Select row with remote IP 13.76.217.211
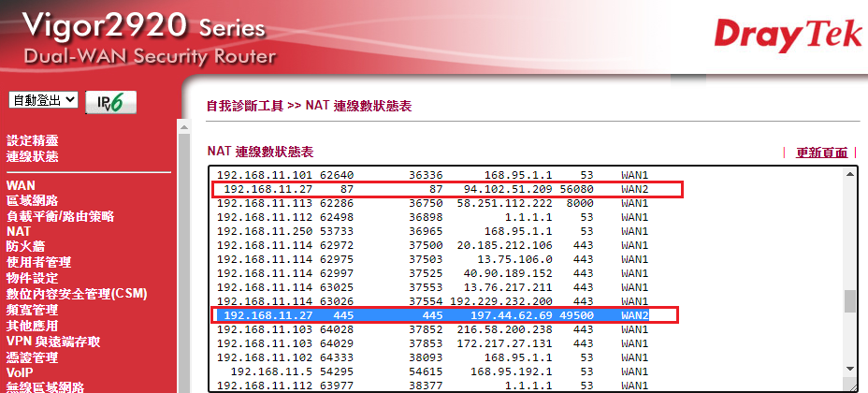The width and height of the screenshot is (868, 393). click(x=432, y=287)
